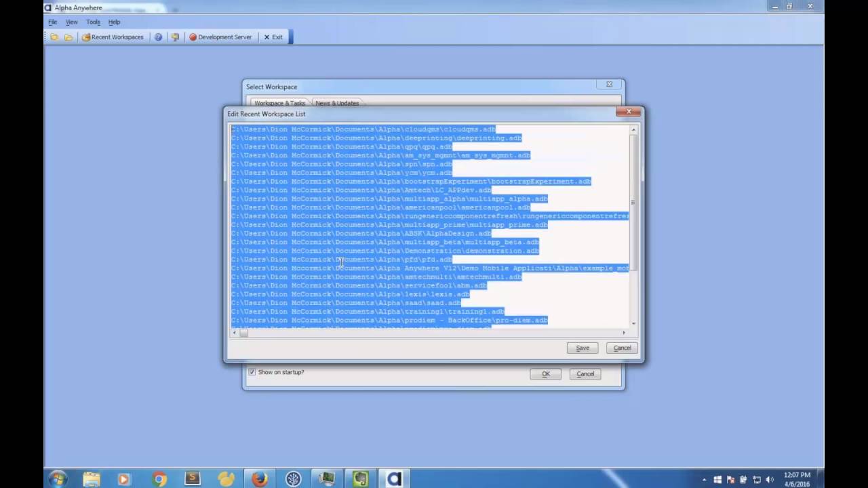Screen dimensions: 868x488
Task: Click the open workspace folder icon
Action: [68, 37]
